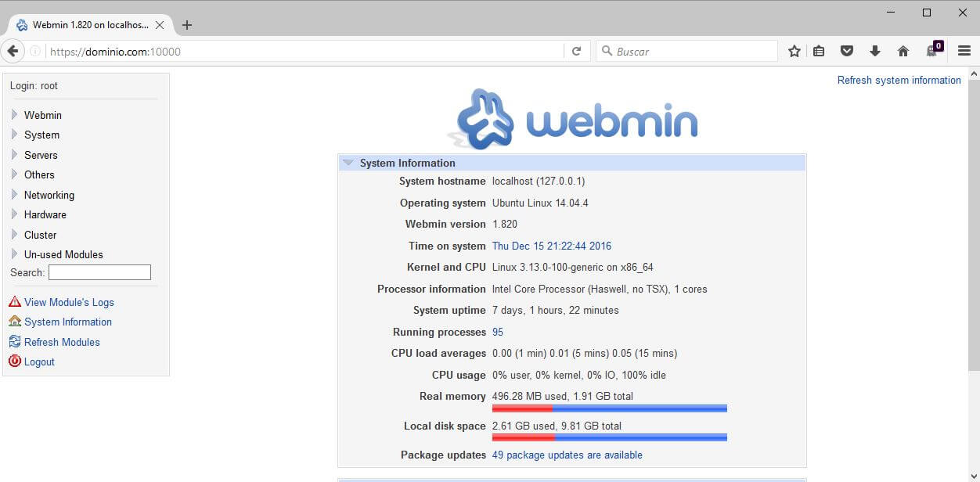
Task: Expand the Un-used Modules arrow
Action: tap(14, 254)
